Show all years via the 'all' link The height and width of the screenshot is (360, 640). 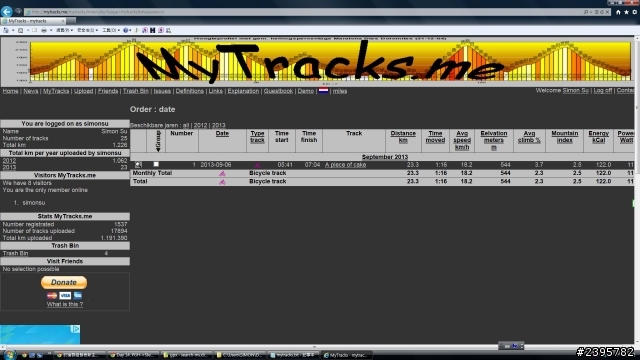(186, 125)
